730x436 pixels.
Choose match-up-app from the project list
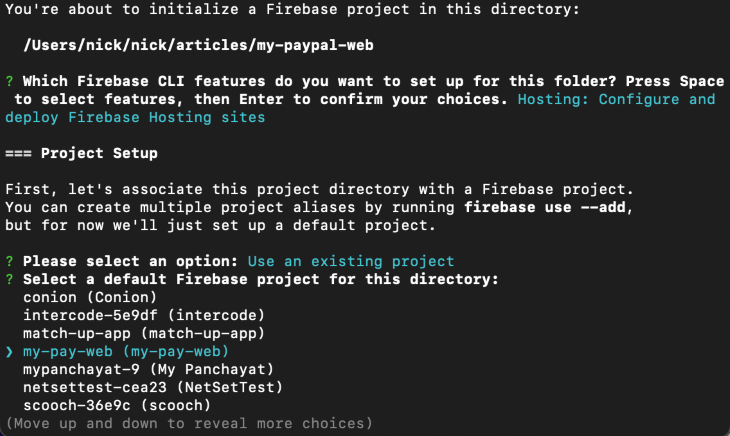pos(123,333)
